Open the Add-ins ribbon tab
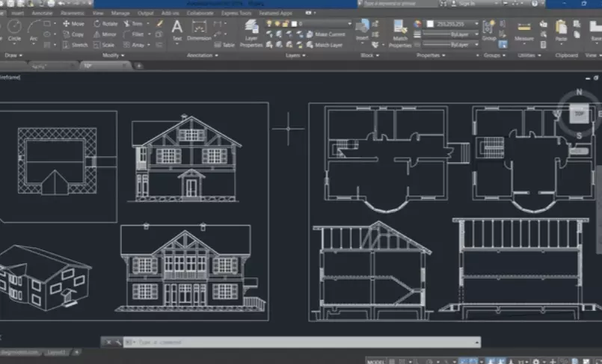 pyautogui.click(x=170, y=13)
